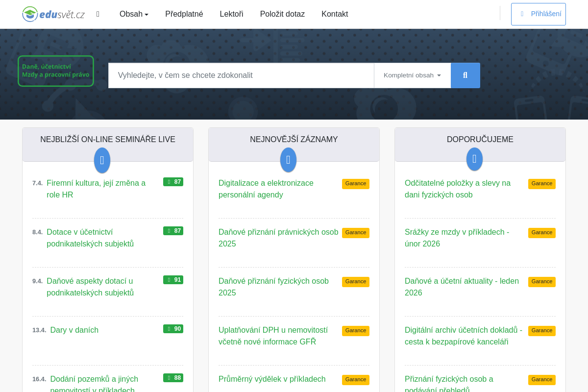Image resolution: width=588 pixels, height=392 pixels.
Task: Click the Přihlášení login button
Action: pyautogui.click(x=538, y=14)
